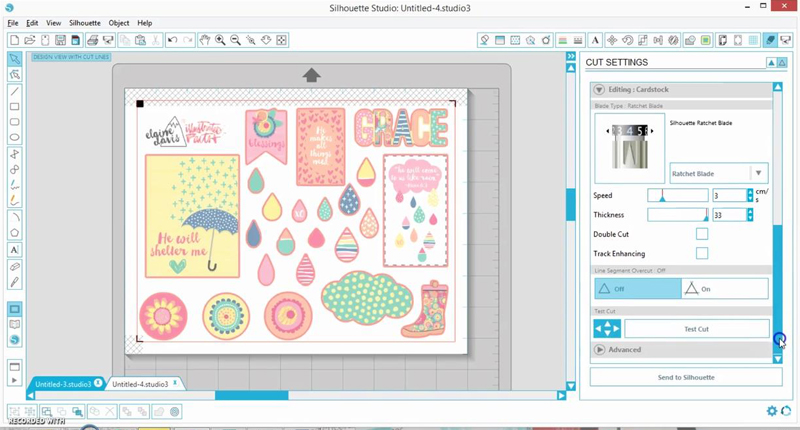Click the Thickness slider
The height and width of the screenshot is (430, 800).
click(678, 215)
